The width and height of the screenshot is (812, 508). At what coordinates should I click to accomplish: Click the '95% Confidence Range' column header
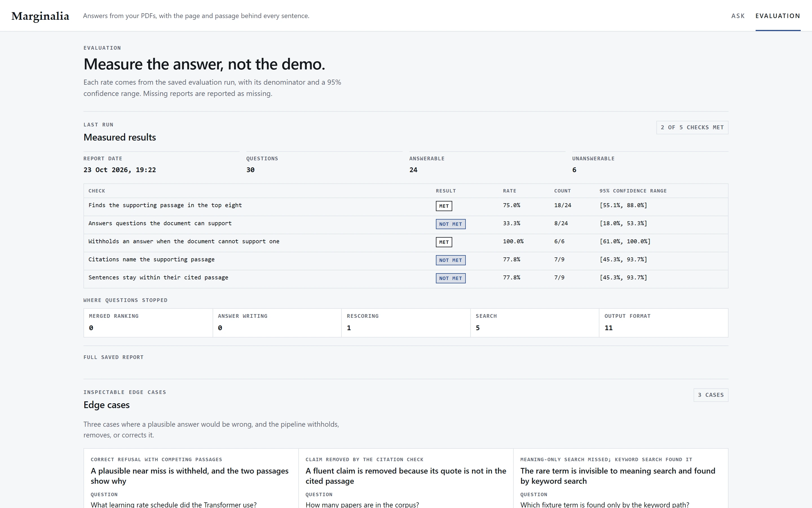click(x=633, y=191)
